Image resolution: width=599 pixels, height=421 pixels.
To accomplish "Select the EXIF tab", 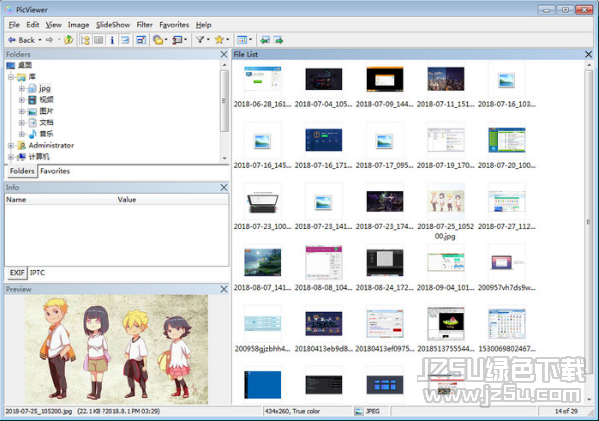I will pos(17,273).
